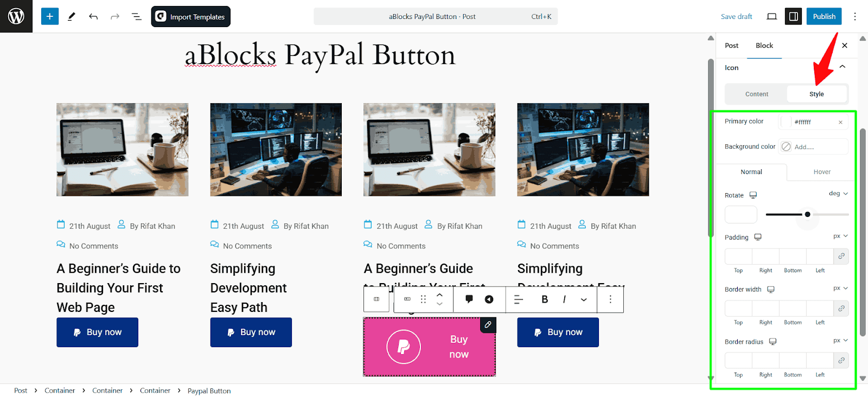This screenshot has width=868, height=397.
Task: Move the block up
Action: click(439, 294)
